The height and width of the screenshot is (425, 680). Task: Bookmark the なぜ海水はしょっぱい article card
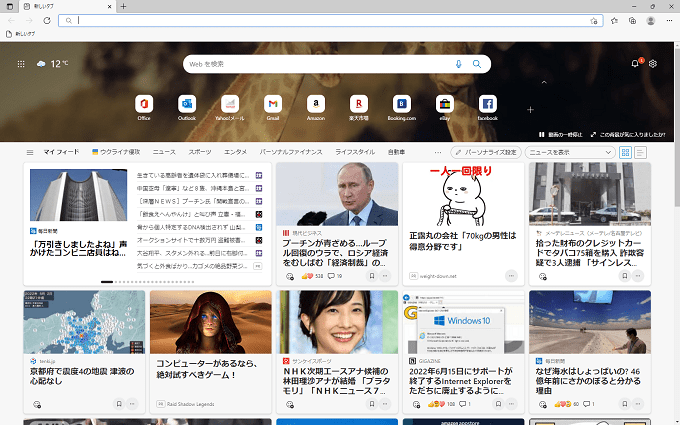click(x=624, y=404)
